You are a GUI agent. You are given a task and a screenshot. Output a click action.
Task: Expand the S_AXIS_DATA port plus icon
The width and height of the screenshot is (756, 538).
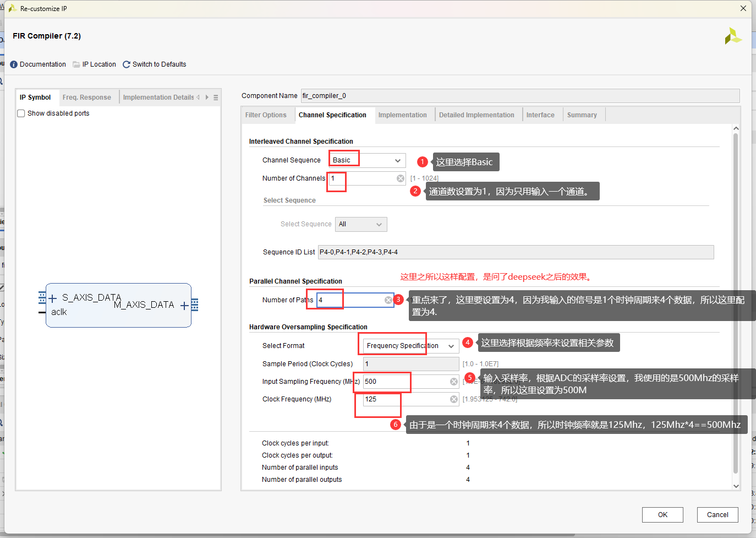click(53, 298)
